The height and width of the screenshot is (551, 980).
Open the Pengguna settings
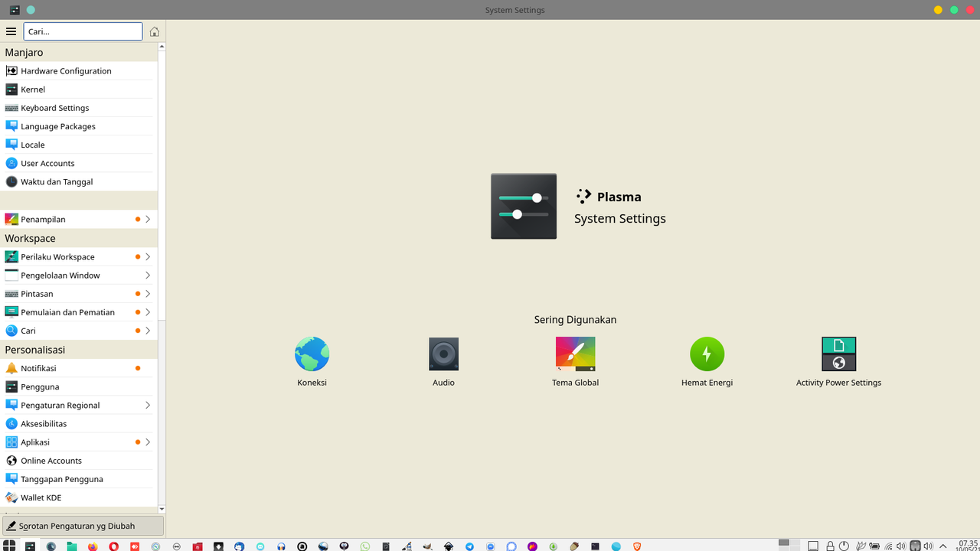[x=79, y=386]
